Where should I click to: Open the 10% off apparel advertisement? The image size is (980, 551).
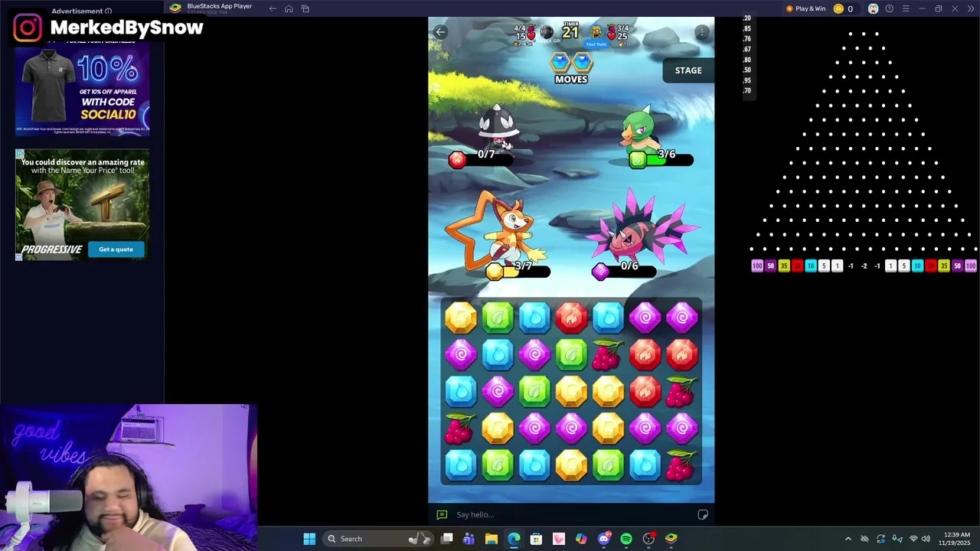tap(83, 88)
